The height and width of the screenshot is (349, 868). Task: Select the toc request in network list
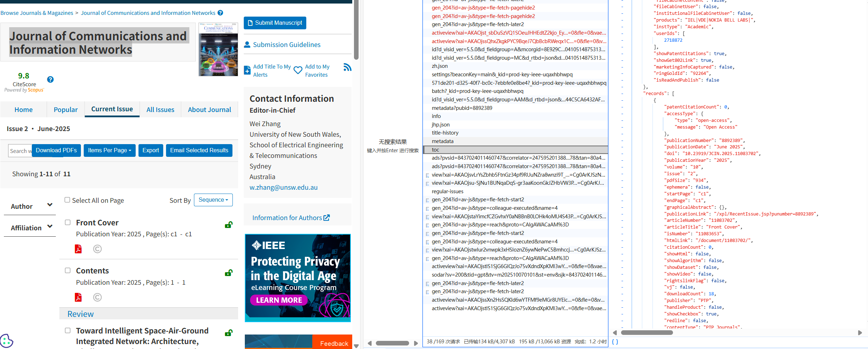[x=515, y=150]
